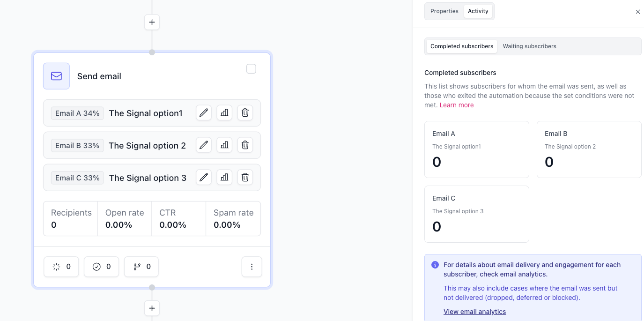Screen dimensions: 644x321
Task: Click View email analytics link
Action: coord(474,312)
